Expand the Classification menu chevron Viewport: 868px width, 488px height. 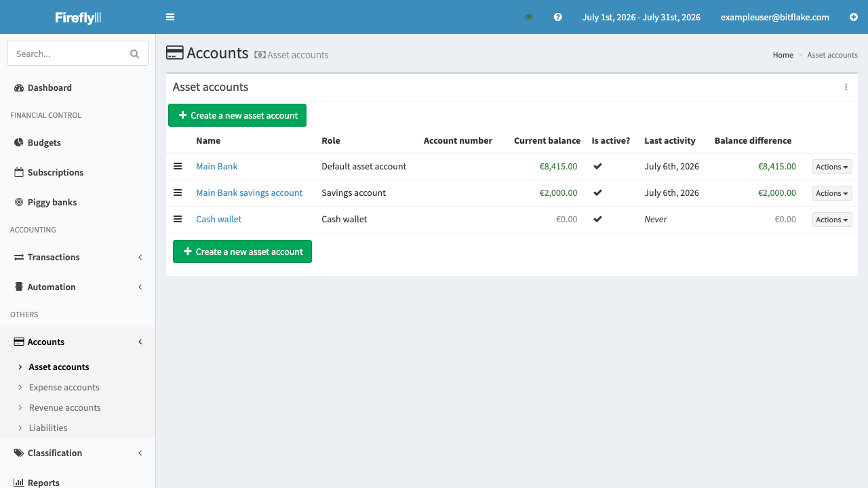click(x=140, y=453)
